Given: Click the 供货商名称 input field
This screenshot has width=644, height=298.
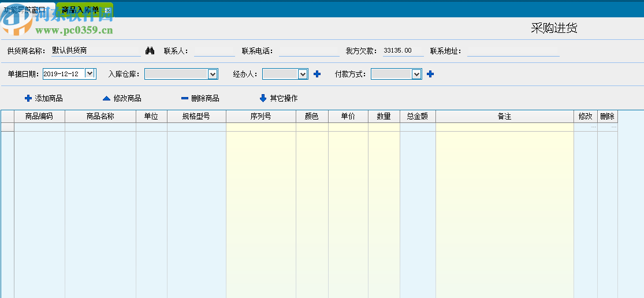Looking at the screenshot, I should click(95, 51).
